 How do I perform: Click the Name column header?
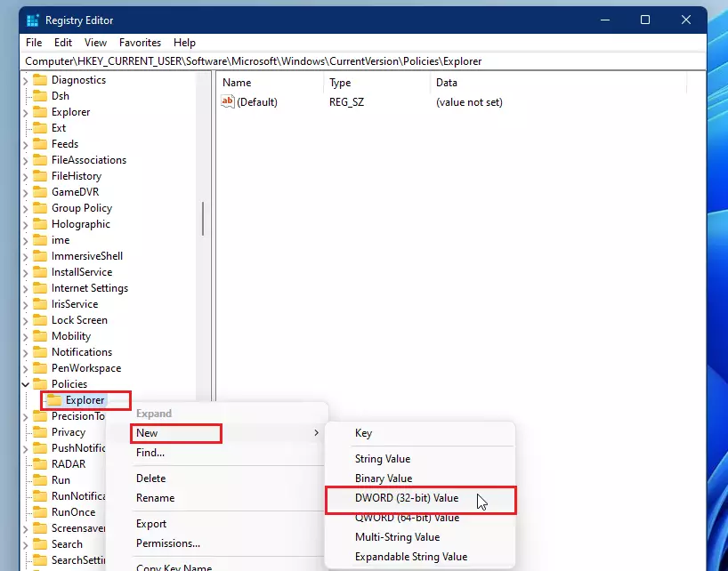click(271, 83)
